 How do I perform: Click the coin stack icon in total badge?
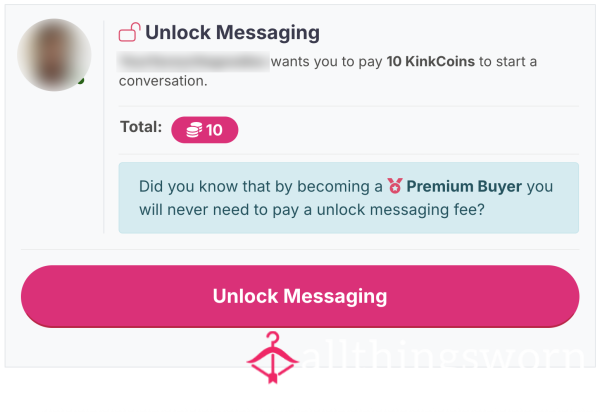[194, 130]
